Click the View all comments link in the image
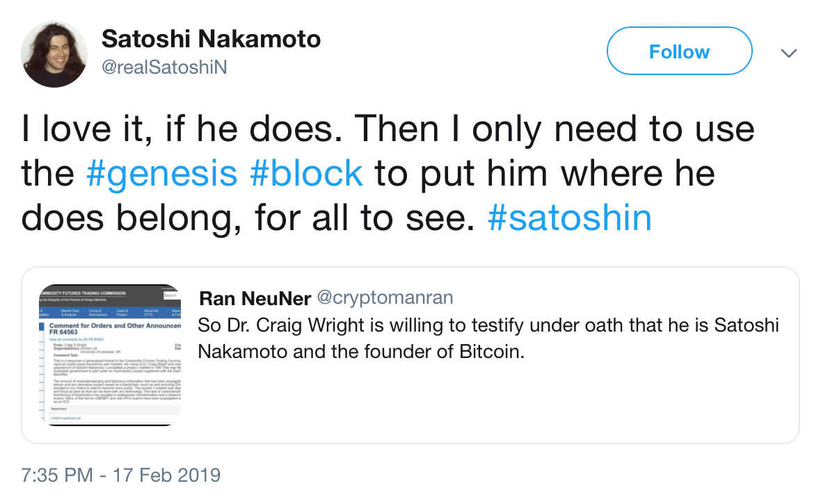This screenshot has width=814, height=504. coord(77,340)
